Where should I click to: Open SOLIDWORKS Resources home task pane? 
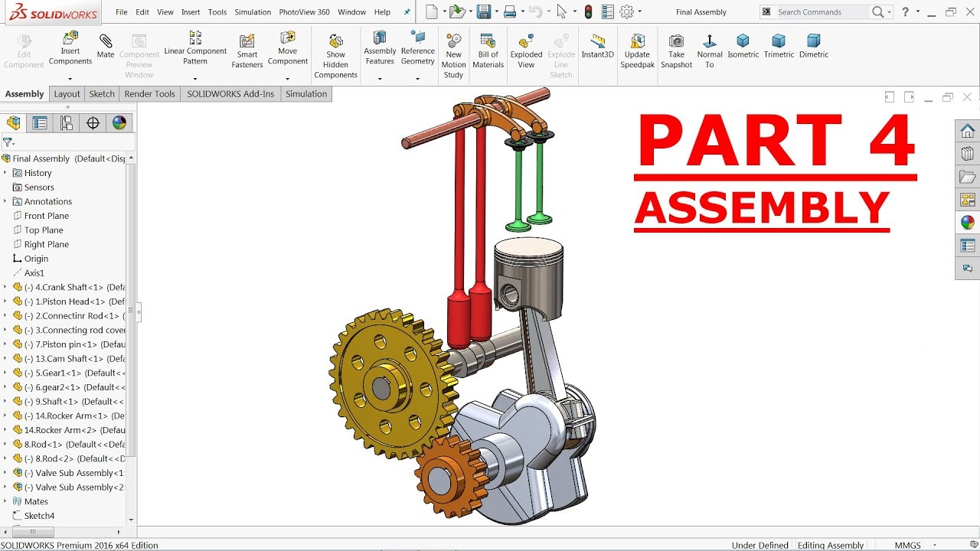tap(968, 131)
